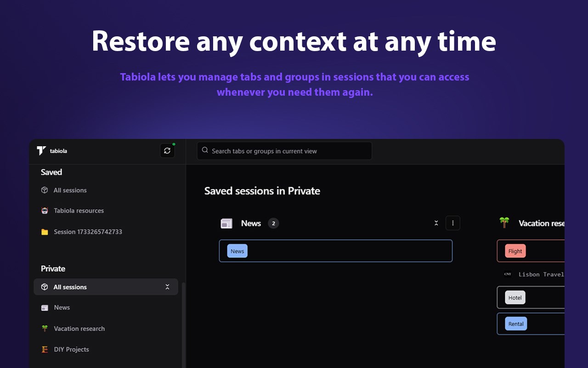Image resolution: width=588 pixels, height=368 pixels.
Task: Open the News session three-dot menu
Action: (x=453, y=223)
